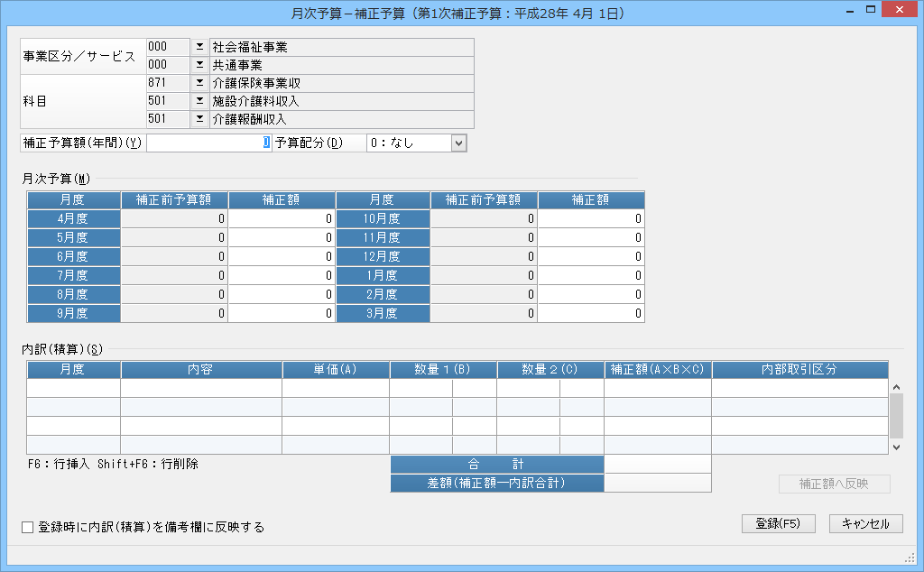
Task: Click the 月度 column header in 内訳 table
Action: click(x=74, y=369)
